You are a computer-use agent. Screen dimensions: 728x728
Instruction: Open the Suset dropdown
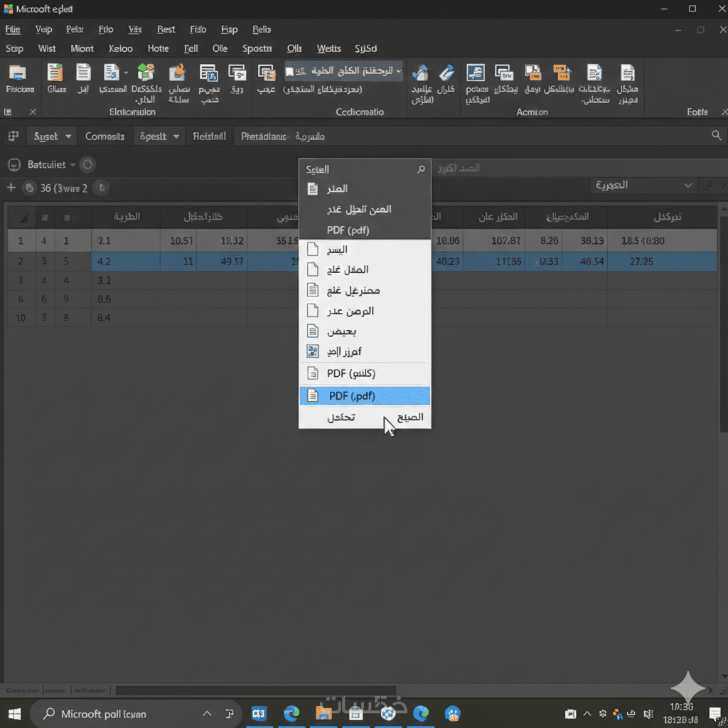[x=51, y=136]
